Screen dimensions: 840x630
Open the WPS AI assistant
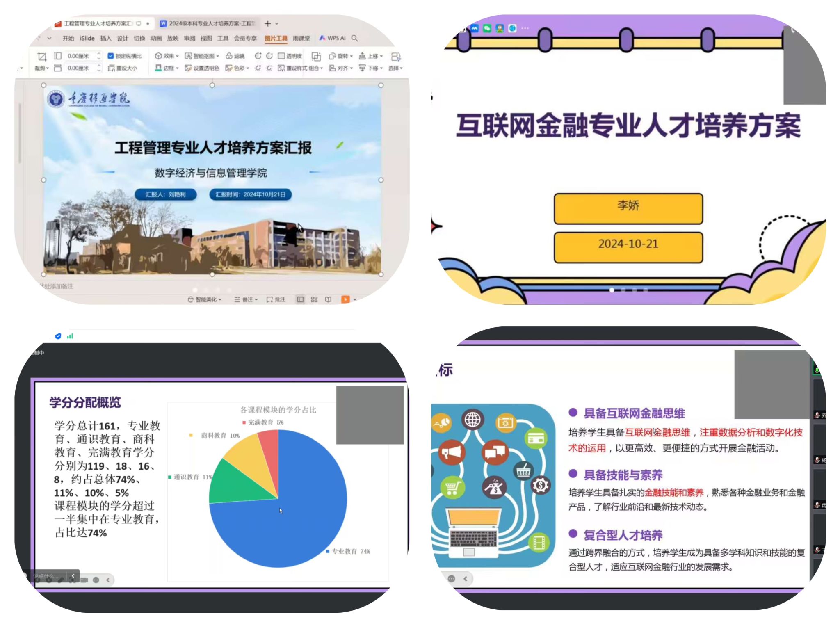coord(333,38)
